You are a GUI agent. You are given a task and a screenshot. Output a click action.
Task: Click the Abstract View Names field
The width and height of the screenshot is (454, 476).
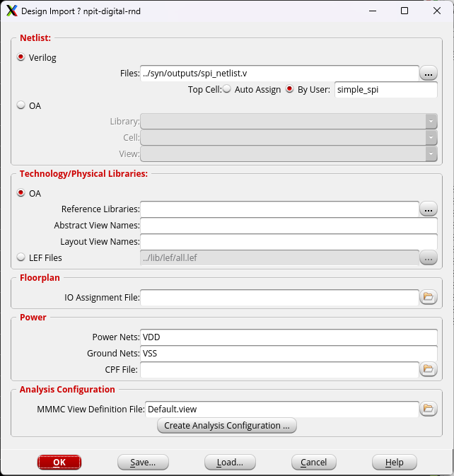(289, 226)
